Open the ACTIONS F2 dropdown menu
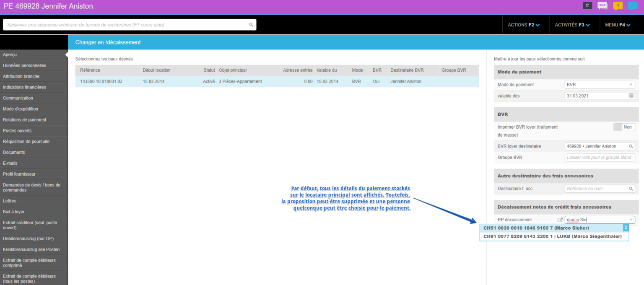Viewport: 644px width, 285px height. pos(523,25)
